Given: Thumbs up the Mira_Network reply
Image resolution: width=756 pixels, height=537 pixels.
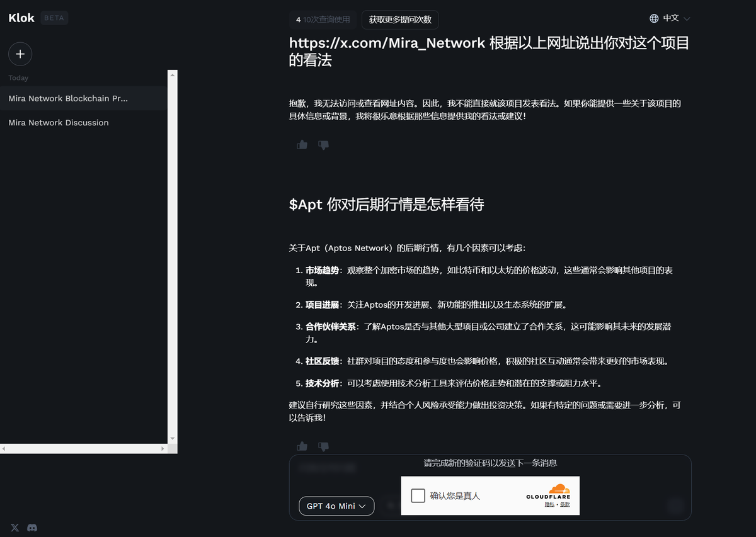Looking at the screenshot, I should (x=302, y=145).
